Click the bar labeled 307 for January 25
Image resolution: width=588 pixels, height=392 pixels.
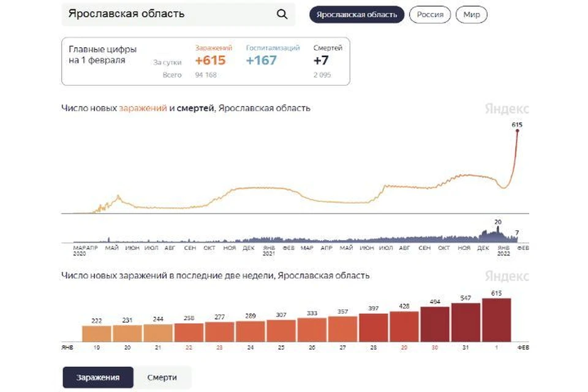click(x=281, y=331)
